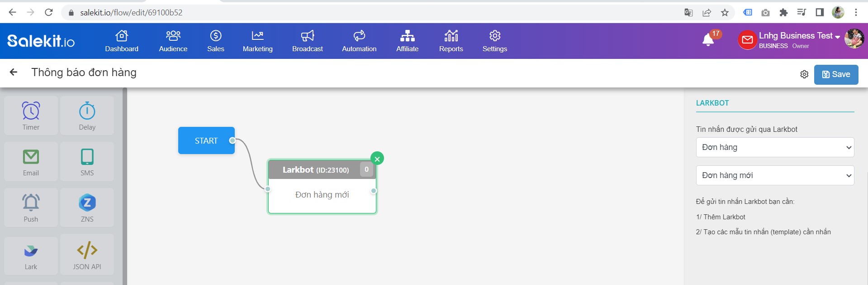The width and height of the screenshot is (868, 285).
Task: Open flow settings gear next to Save
Action: [x=804, y=74]
